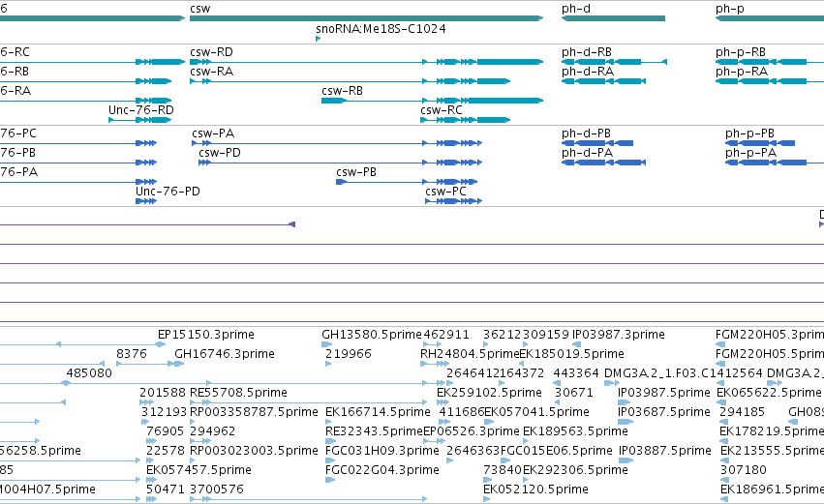Image resolution: width=824 pixels, height=504 pixels.
Task: Select EK292306.5prime label
Action: 575,470
